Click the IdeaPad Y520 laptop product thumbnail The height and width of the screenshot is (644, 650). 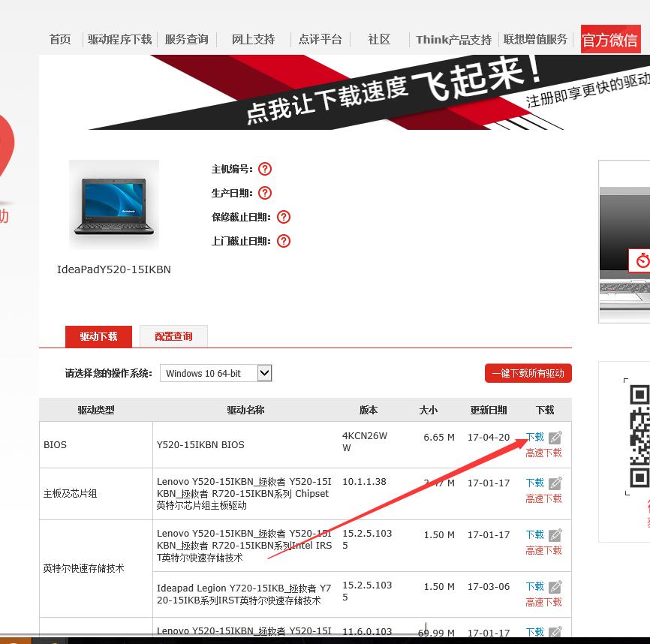[x=113, y=204]
